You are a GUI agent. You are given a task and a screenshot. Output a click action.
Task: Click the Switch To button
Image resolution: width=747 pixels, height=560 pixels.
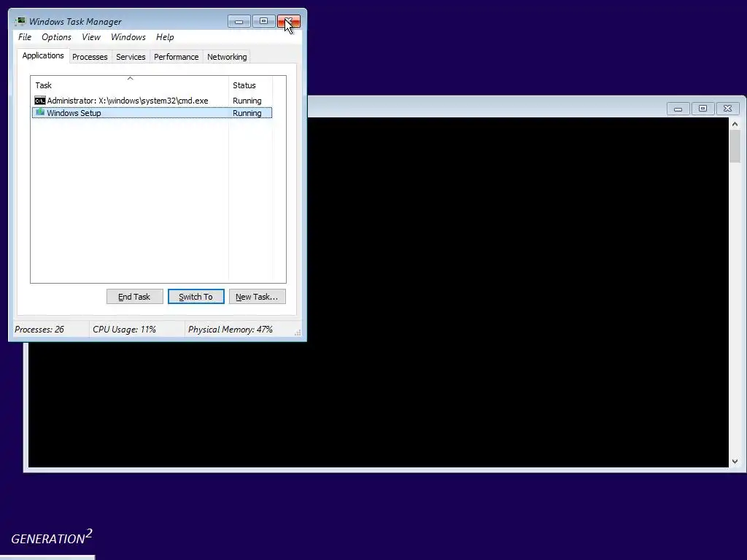click(x=196, y=297)
